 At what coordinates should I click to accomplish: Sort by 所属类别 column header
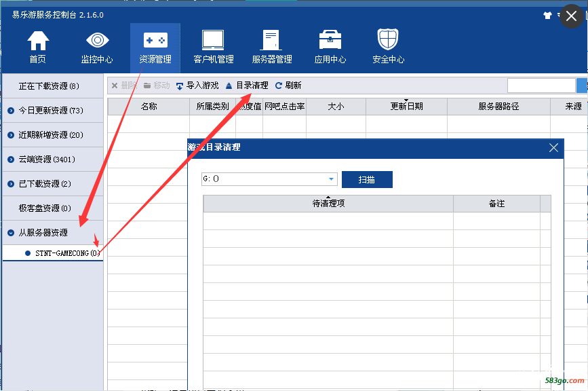point(213,107)
